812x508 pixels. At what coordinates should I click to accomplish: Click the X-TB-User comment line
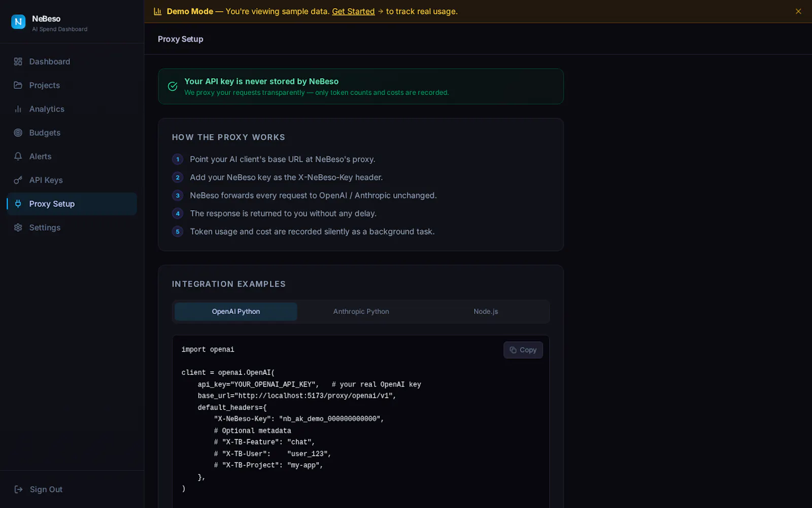[x=273, y=454]
